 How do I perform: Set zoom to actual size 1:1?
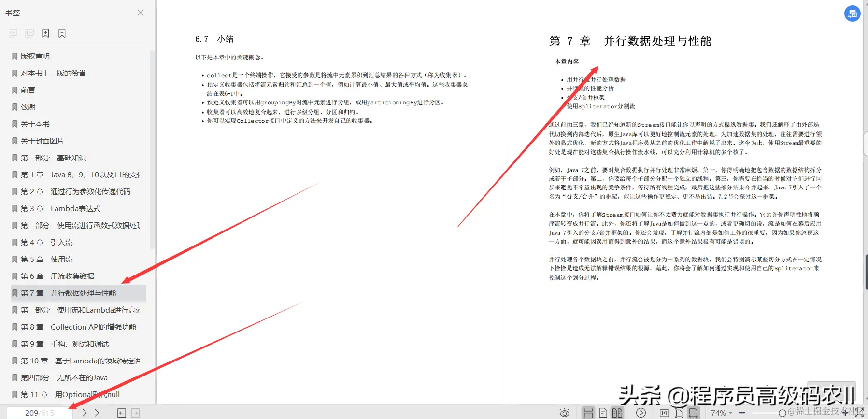[664, 413]
